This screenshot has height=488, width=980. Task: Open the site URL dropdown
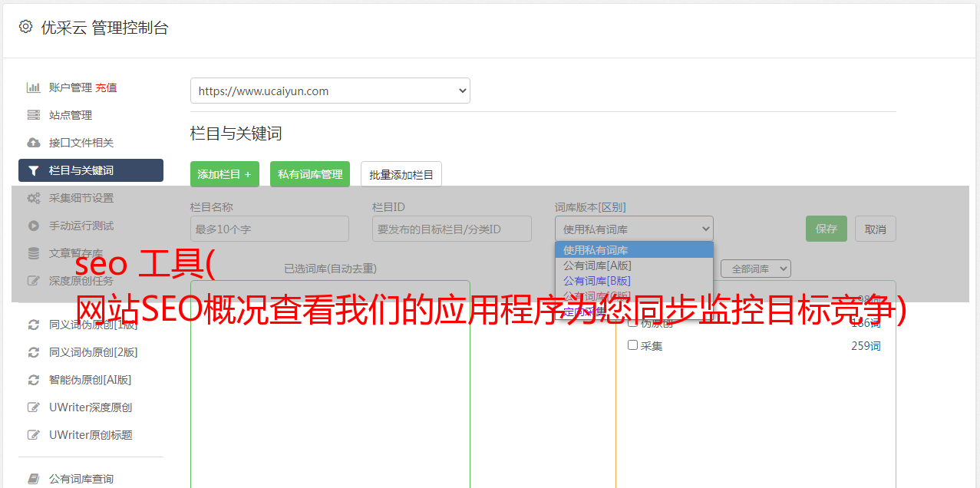click(x=330, y=91)
